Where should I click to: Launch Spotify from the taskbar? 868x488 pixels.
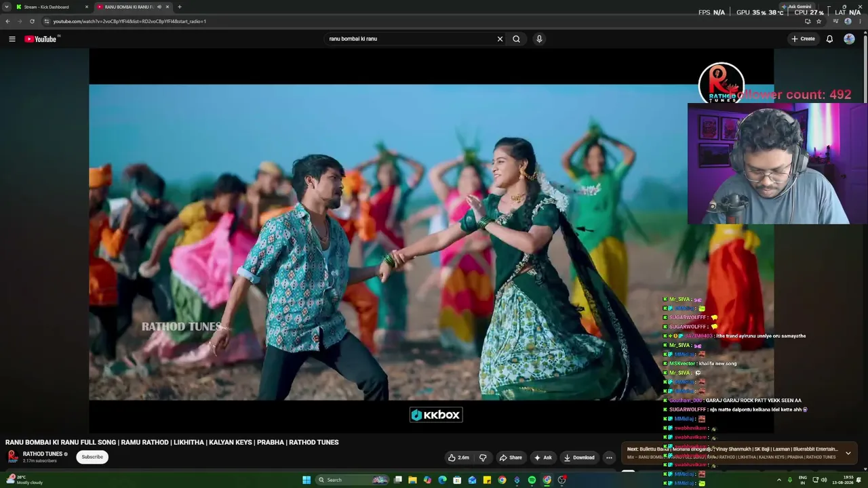coord(532,480)
